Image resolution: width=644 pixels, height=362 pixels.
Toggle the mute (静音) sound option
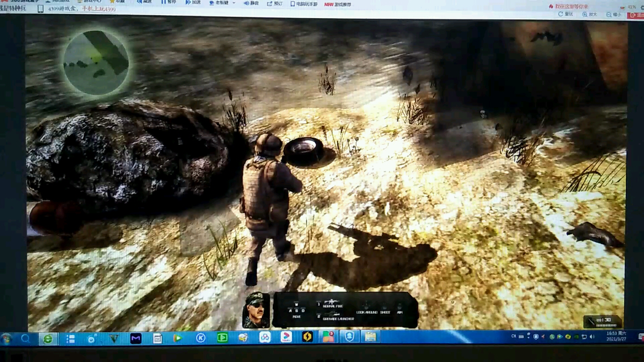tap(251, 3)
